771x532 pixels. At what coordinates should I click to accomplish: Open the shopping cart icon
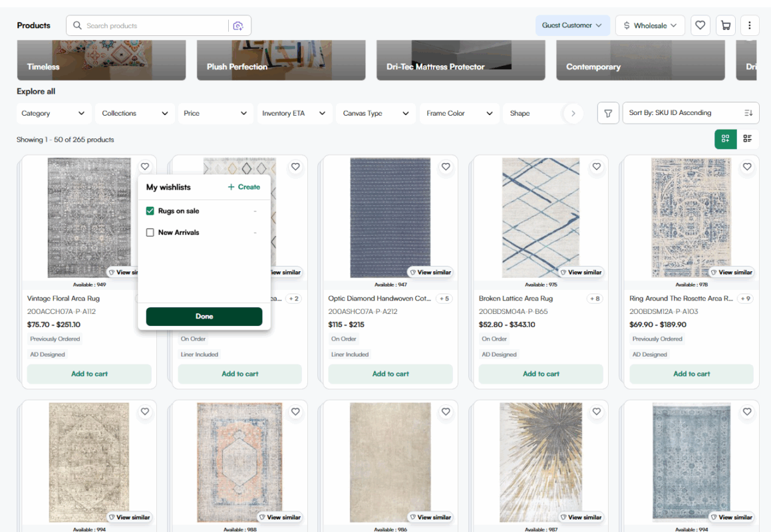[725, 25]
